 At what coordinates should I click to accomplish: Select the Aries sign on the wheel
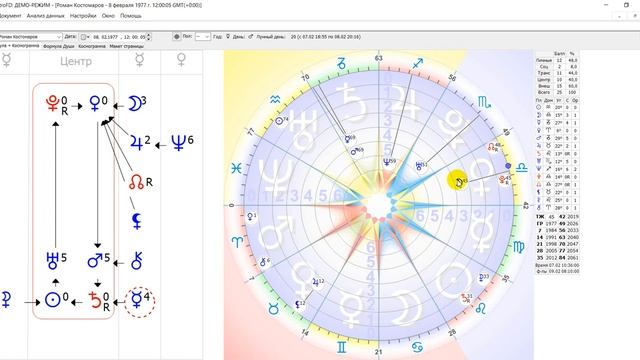(x=237, y=242)
